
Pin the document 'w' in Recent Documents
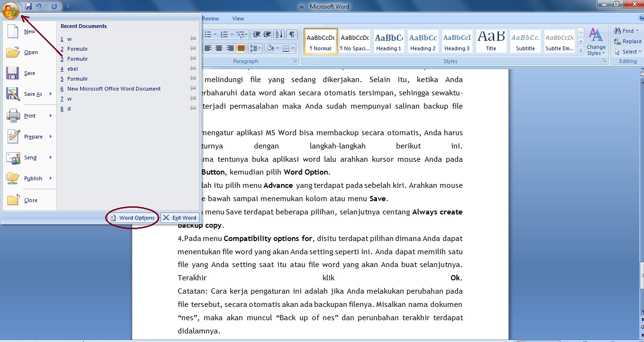192,38
